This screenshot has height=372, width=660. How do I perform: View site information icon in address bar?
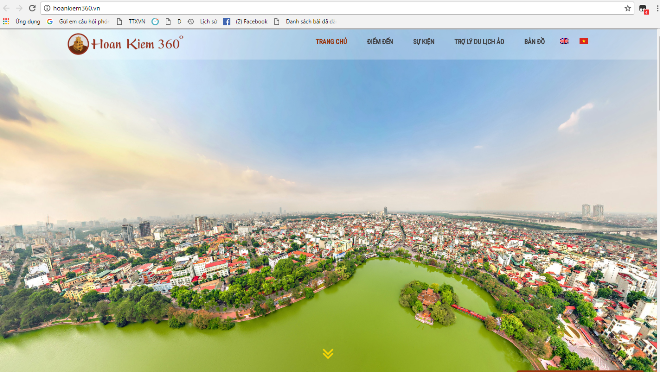47,8
